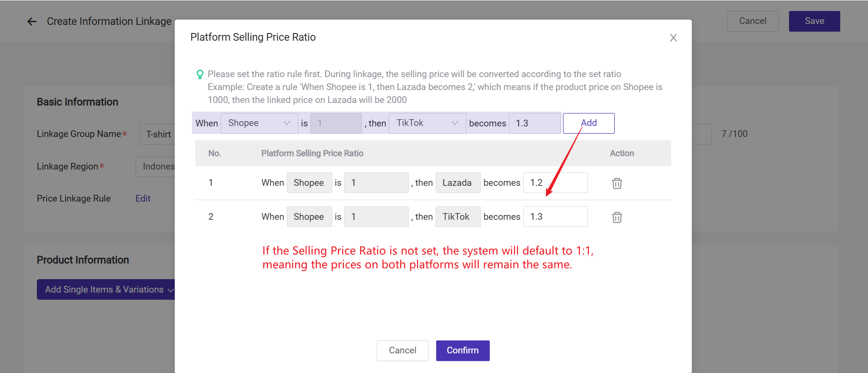Click the Shopee value field in row 1
Viewport: 868px width, 373px height.
(x=376, y=183)
